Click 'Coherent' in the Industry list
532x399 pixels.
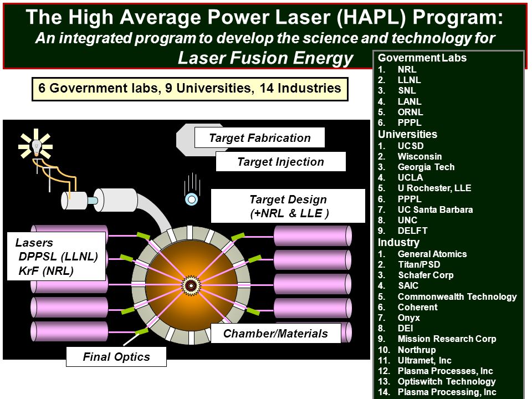(417, 307)
